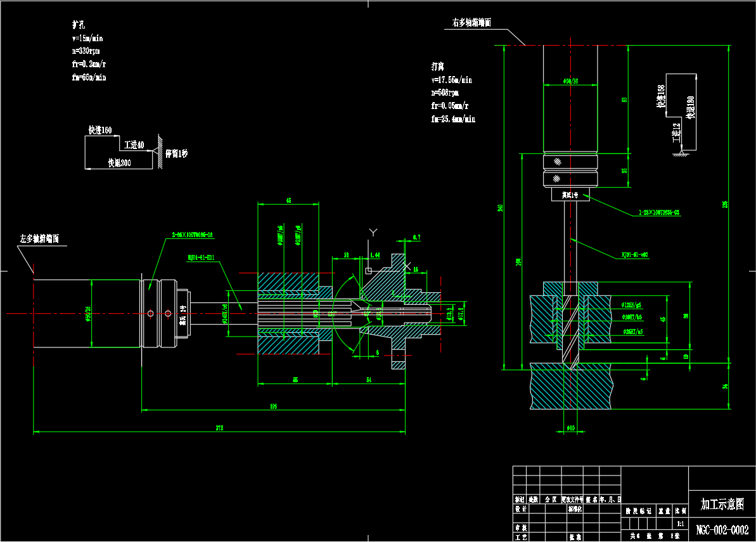Screen dimensions: 756x542
Task: Select the n=330rpm text line
Action: [86, 51]
